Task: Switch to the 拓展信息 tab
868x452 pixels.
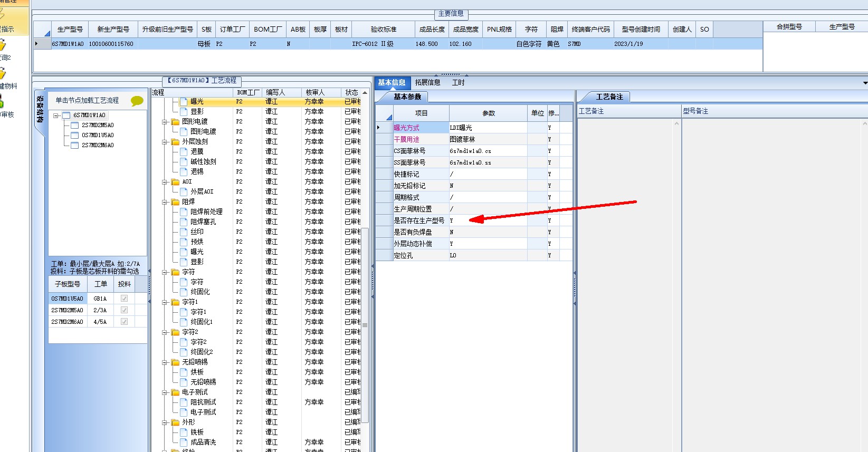Action: pyautogui.click(x=427, y=82)
